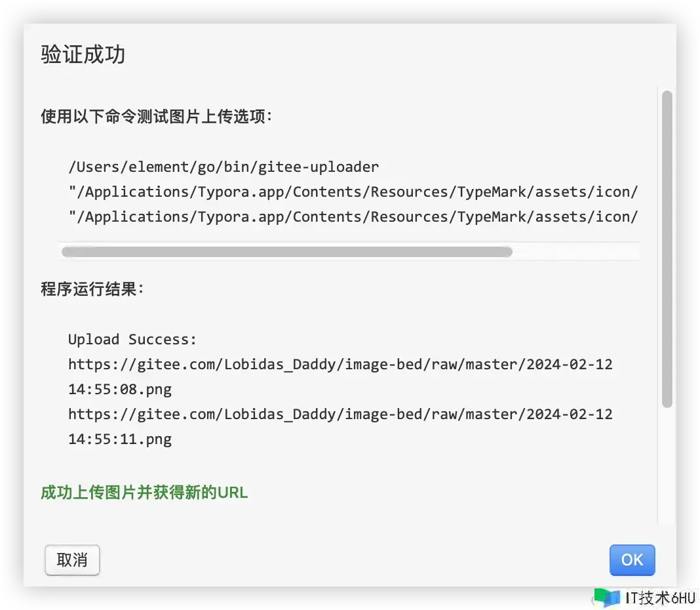This screenshot has width=700, height=610.
Task: Click the 14:55:08.png file name
Action: (120, 389)
